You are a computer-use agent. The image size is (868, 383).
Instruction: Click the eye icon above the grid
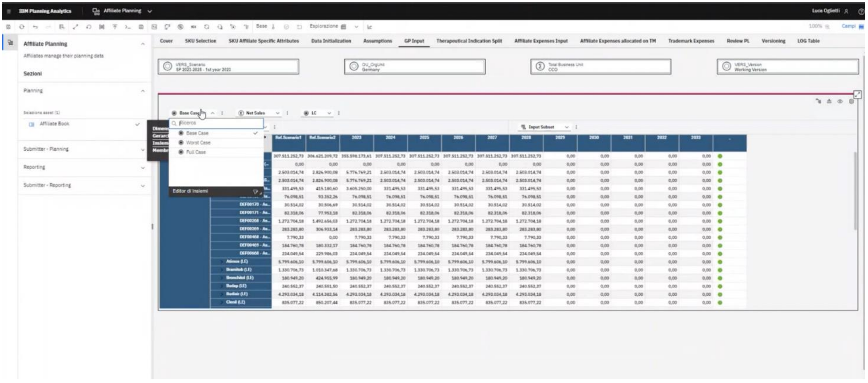pos(840,101)
